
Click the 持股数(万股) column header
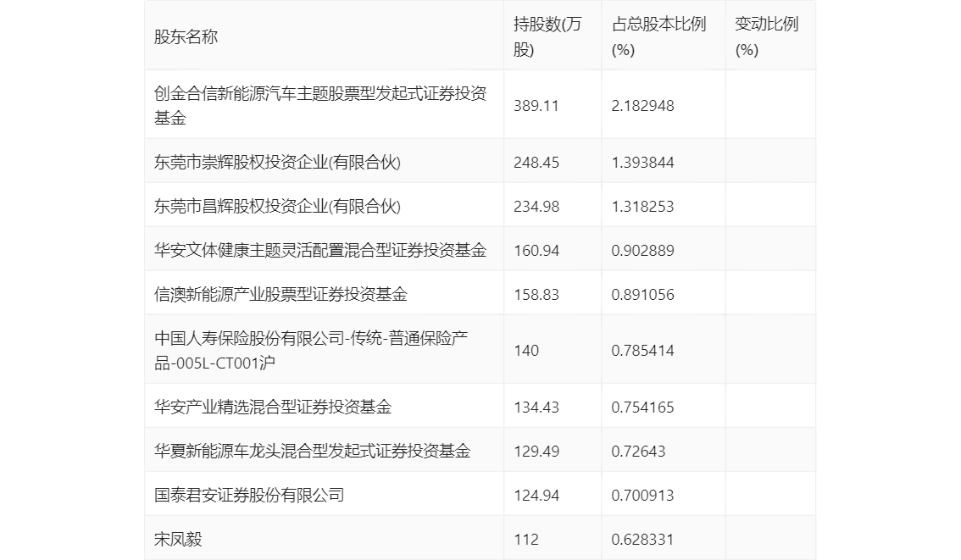point(547,36)
